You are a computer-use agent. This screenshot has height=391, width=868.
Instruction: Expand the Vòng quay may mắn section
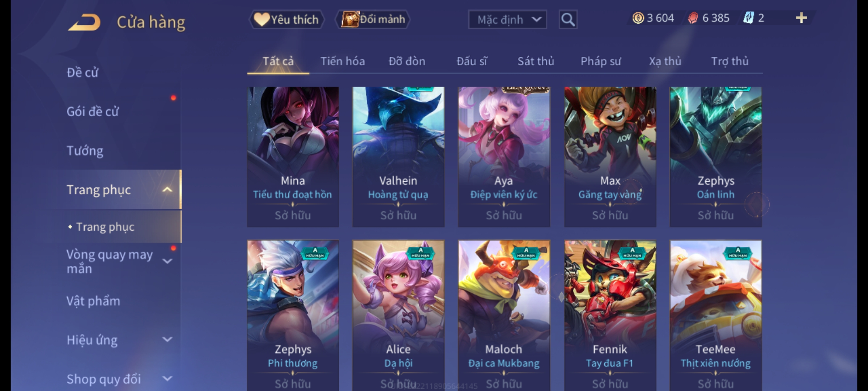[x=167, y=261]
